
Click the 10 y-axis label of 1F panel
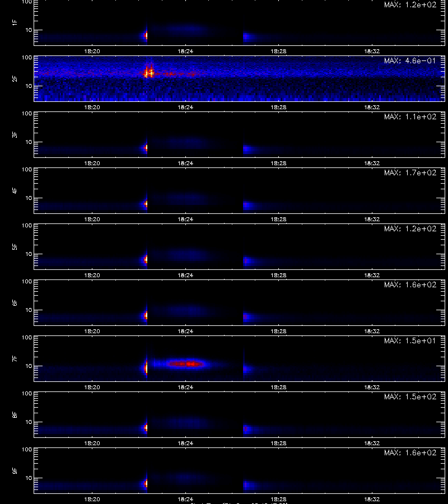pos(29,30)
